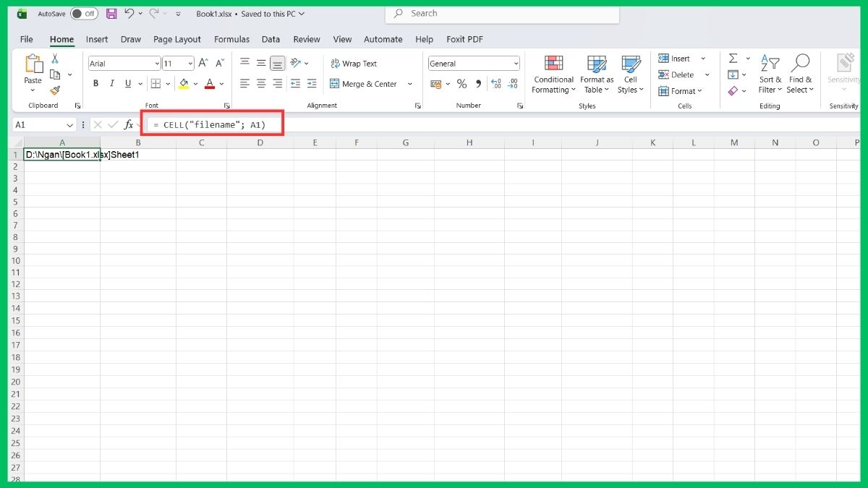Open the Format Painter
This screenshot has height=488, width=868.
pos(54,90)
